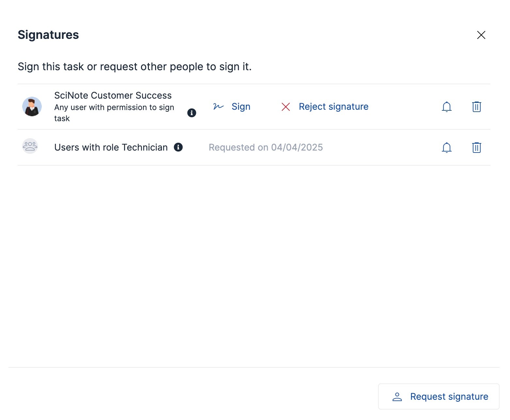Click the Signatures dialog title
The image size is (510, 420).
coord(48,35)
